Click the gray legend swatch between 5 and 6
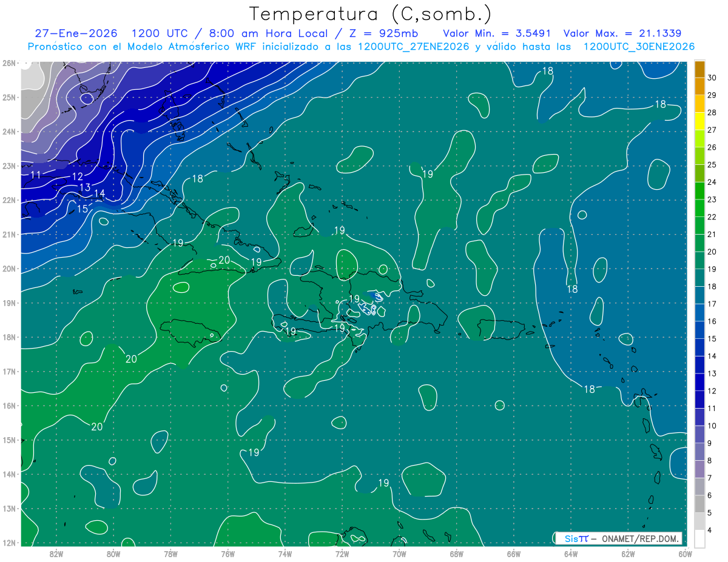Screen dimensions: 728x562 click(x=699, y=504)
